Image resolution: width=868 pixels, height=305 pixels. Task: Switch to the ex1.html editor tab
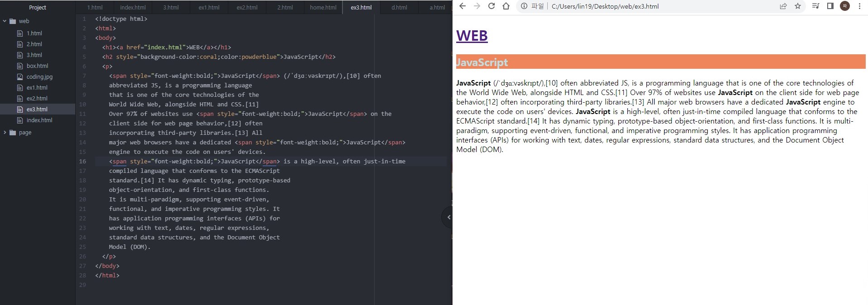click(x=209, y=7)
